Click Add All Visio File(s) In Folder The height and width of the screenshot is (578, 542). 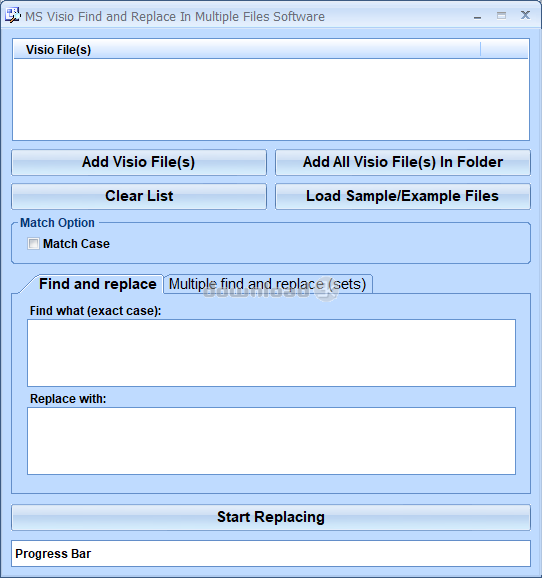pyautogui.click(x=403, y=162)
